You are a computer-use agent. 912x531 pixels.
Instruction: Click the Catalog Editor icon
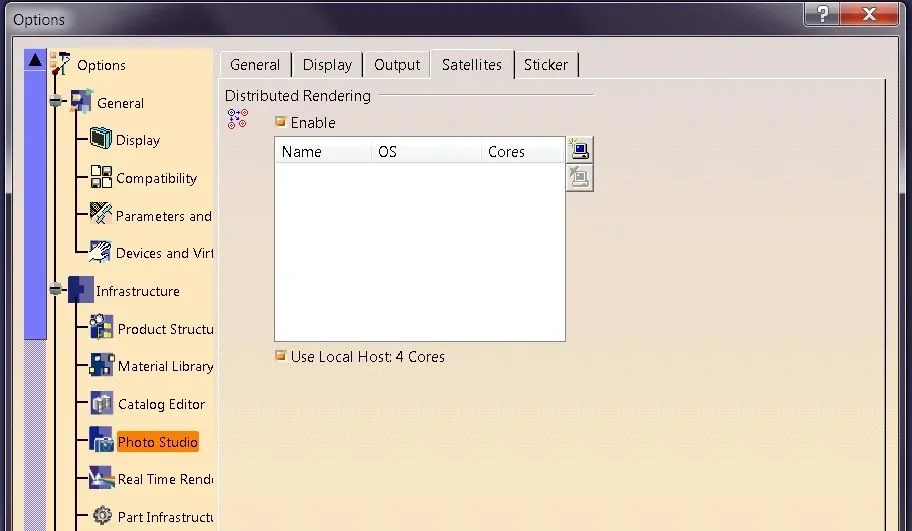101,404
